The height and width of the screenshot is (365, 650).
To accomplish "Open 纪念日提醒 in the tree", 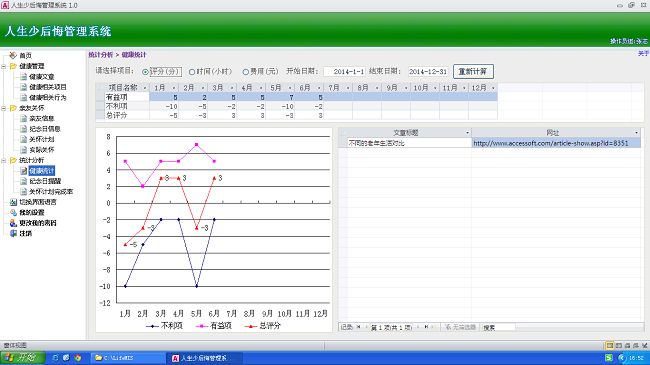I will (x=45, y=181).
